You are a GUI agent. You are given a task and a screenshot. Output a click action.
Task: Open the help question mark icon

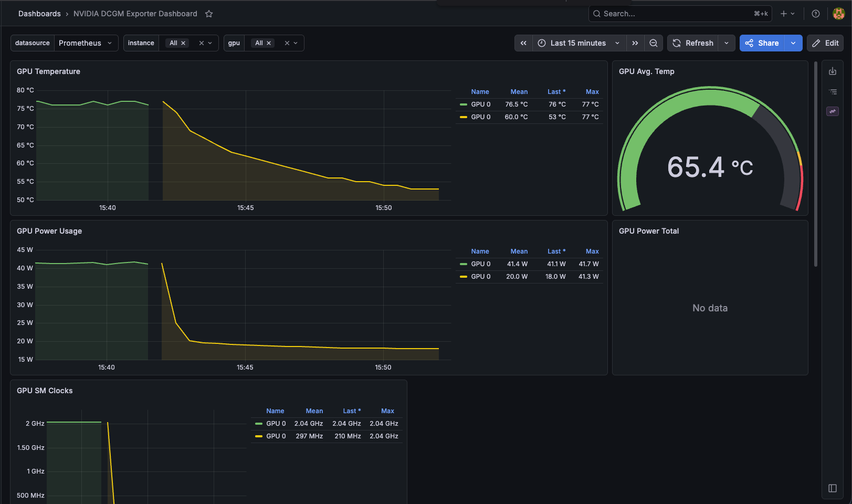816,14
